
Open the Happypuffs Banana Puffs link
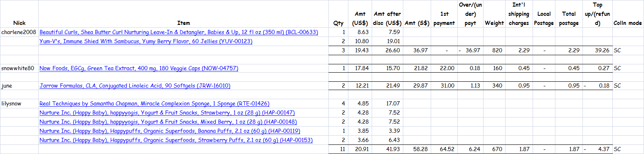tap(170, 131)
